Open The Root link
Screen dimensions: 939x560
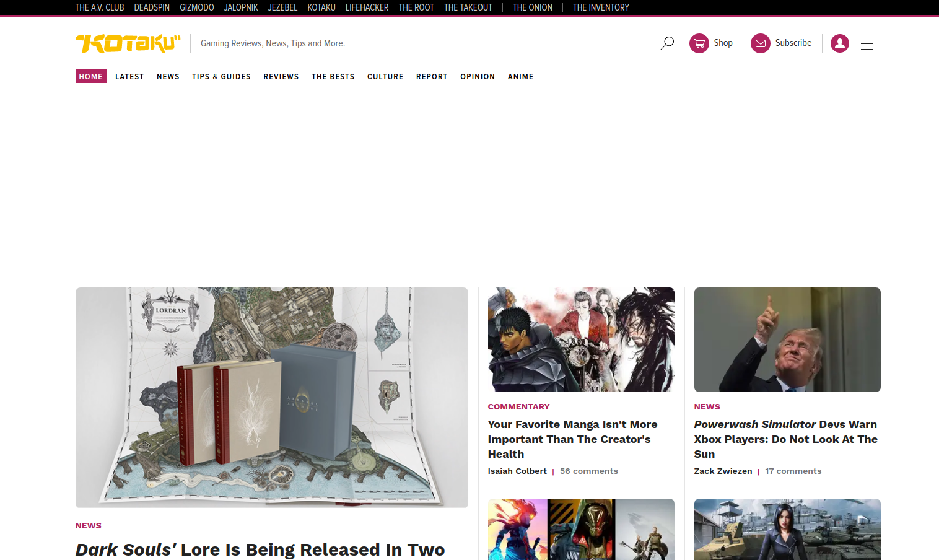click(x=416, y=7)
